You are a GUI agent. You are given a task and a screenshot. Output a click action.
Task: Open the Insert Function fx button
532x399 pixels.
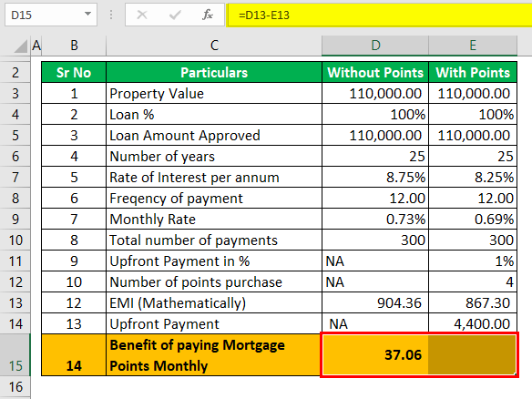[208, 15]
